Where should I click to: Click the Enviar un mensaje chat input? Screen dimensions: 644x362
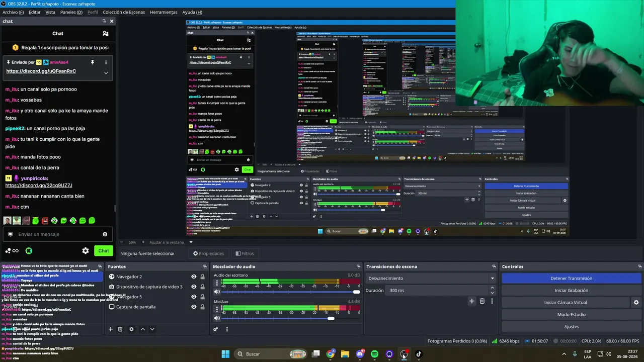point(57,234)
